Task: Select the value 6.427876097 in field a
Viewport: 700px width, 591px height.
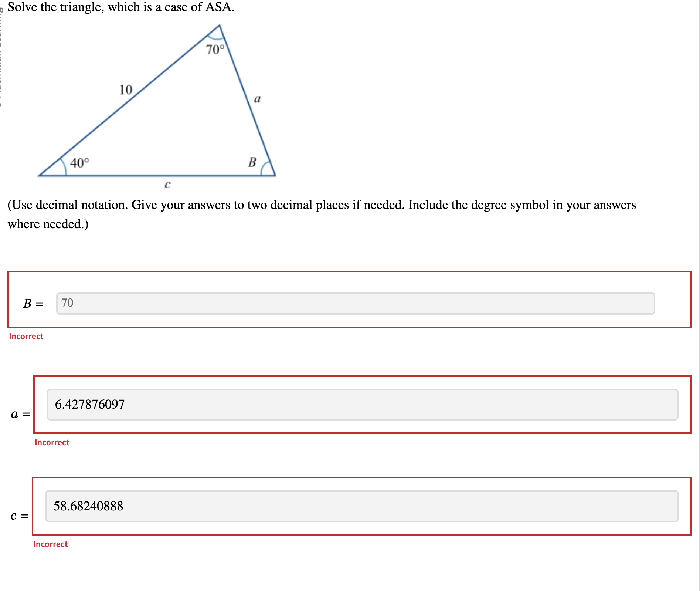Action: pos(89,404)
